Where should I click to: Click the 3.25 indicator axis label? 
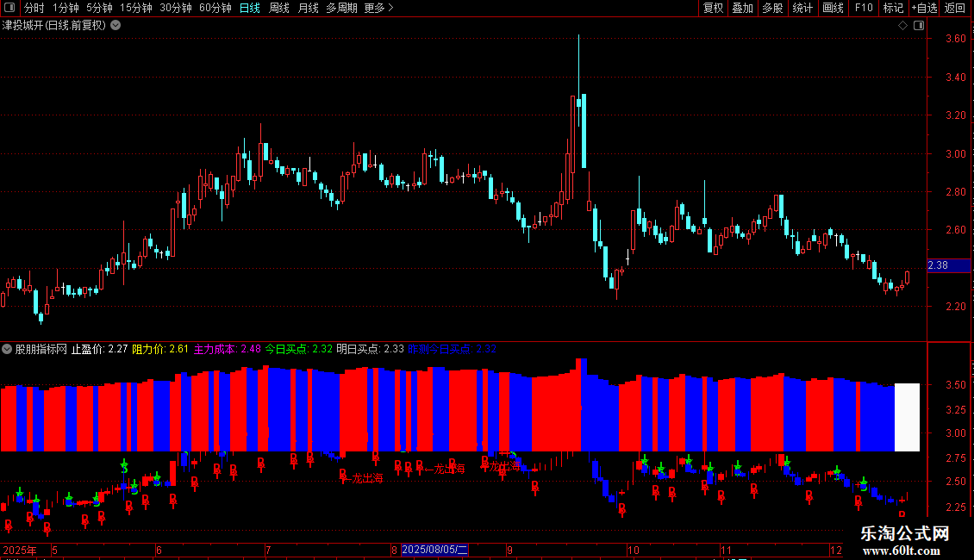click(x=955, y=410)
